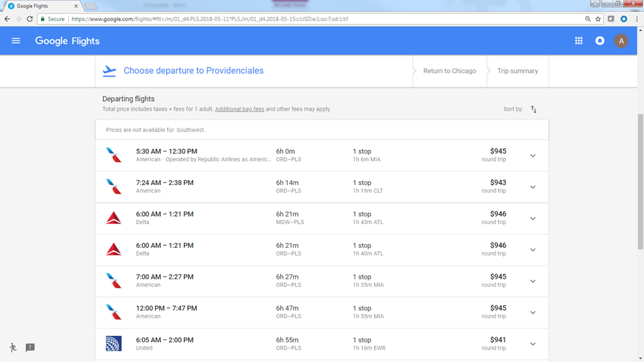This screenshot has height=362, width=644.
Task: Click the address bar URL
Action: (x=209, y=19)
